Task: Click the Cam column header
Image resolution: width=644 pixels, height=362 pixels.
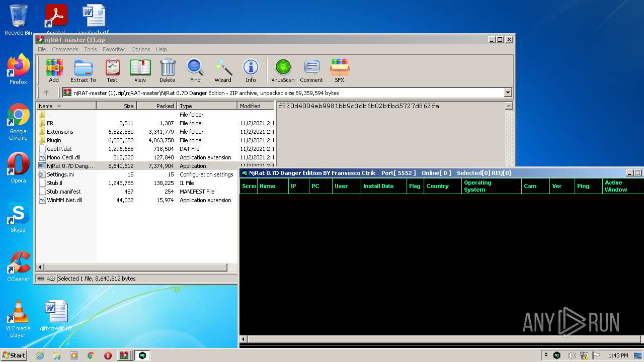Action: [x=535, y=186]
